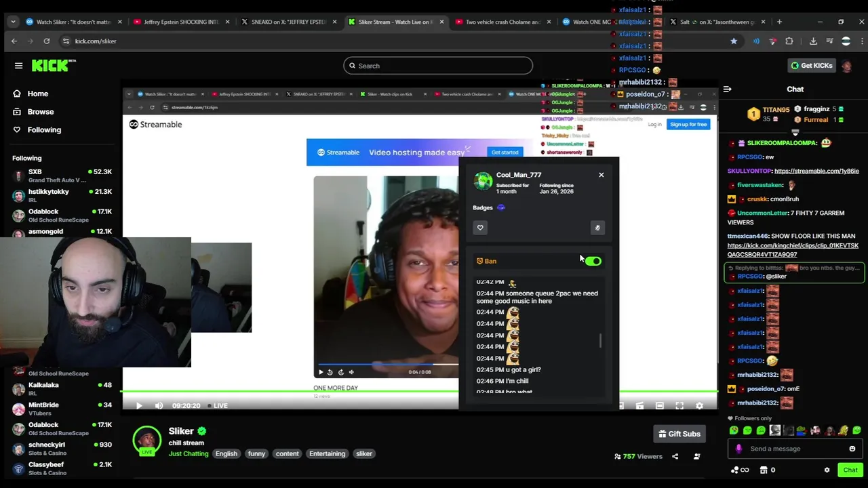
Task: Click the Just Chatting category link
Action: (x=189, y=454)
